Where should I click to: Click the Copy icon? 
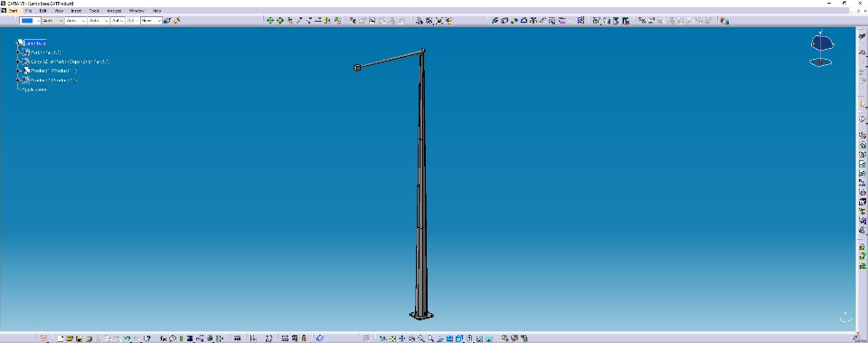click(108, 338)
